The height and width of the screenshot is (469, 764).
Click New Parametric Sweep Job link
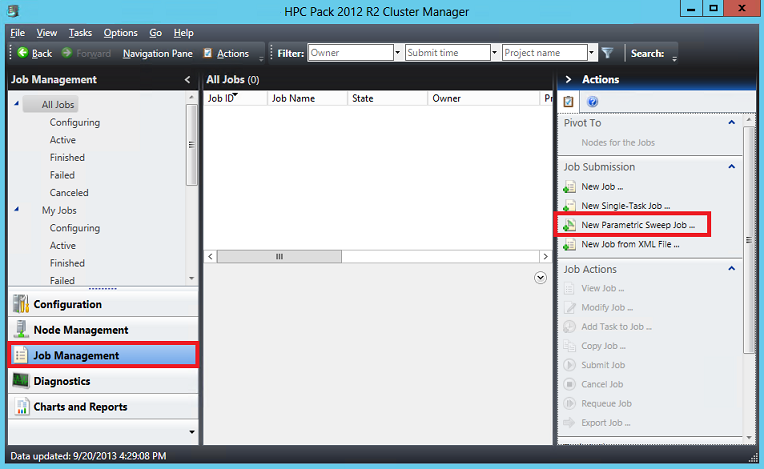click(638, 225)
